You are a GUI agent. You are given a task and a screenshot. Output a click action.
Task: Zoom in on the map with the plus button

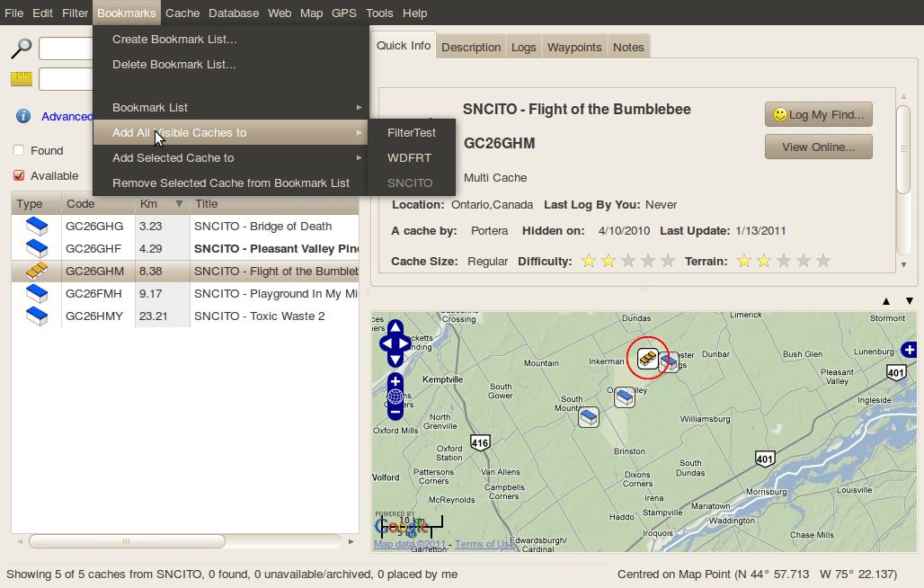(395, 381)
